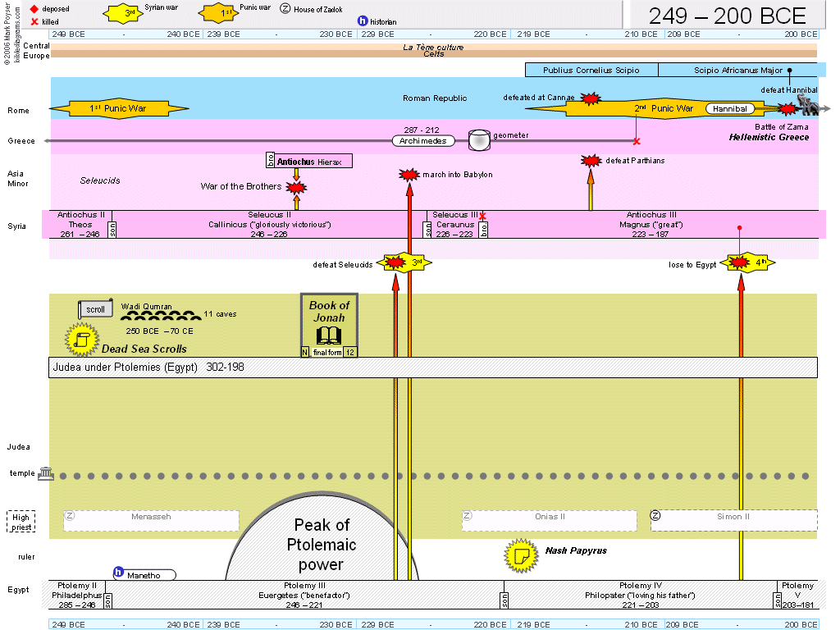840x630 pixels.
Task: Click the red killed X in the legend
Action: 34,21
